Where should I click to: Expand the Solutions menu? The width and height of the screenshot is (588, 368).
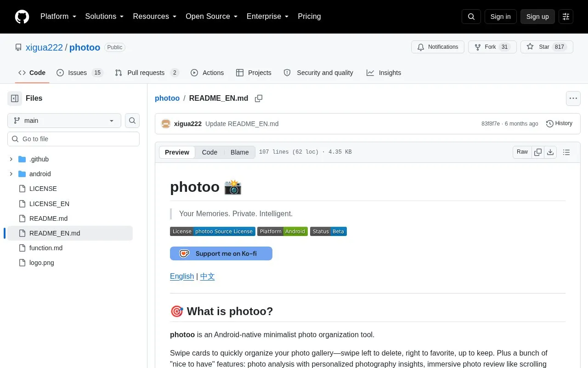(104, 17)
